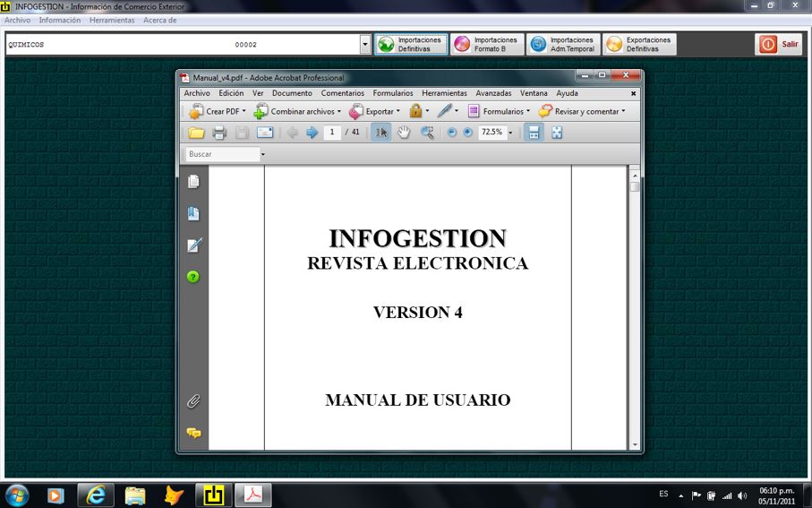
Task: Toggle the scrolling pages view mode
Action: point(533,133)
